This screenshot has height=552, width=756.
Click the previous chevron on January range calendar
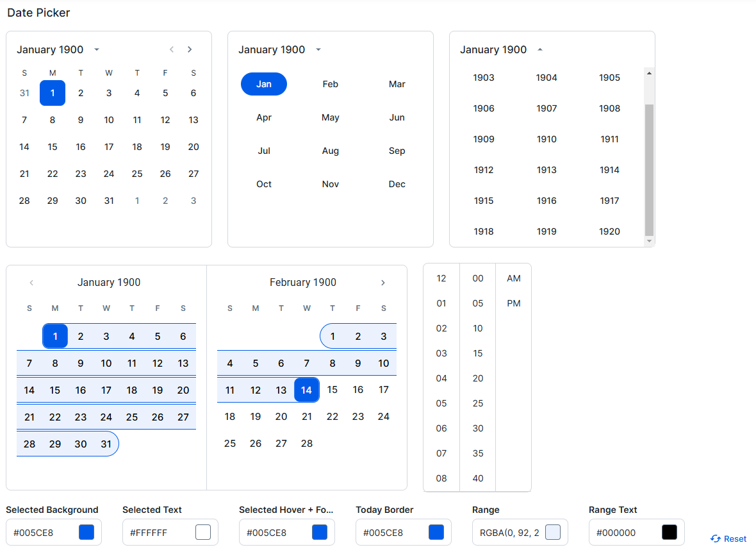click(31, 282)
